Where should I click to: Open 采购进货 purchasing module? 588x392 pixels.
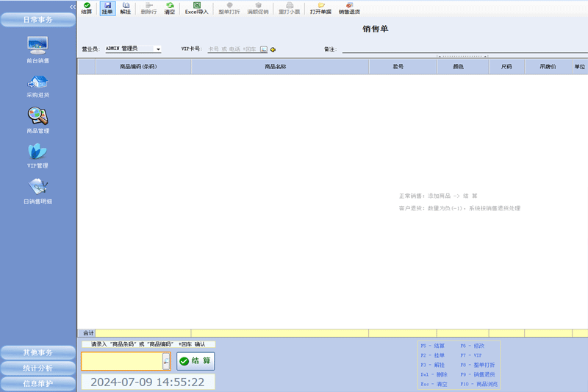click(x=37, y=85)
